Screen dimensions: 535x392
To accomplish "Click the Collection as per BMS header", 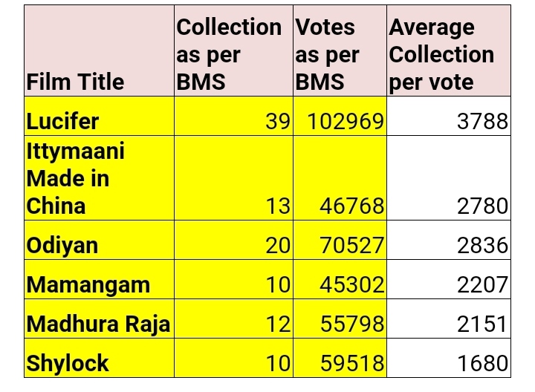I will pyautogui.click(x=234, y=50).
